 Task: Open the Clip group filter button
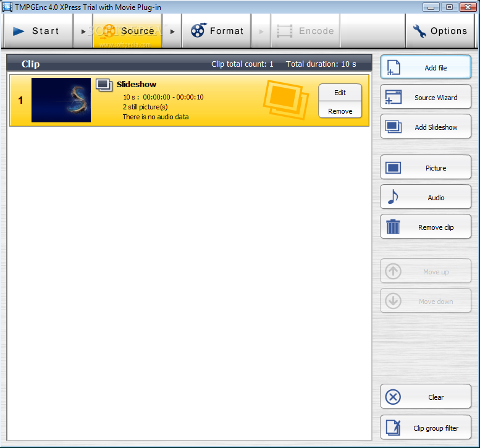pos(426,427)
